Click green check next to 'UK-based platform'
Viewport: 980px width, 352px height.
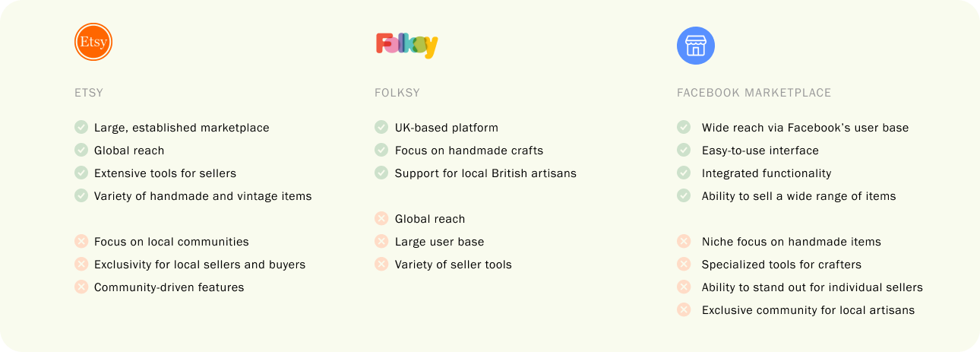[381, 127]
